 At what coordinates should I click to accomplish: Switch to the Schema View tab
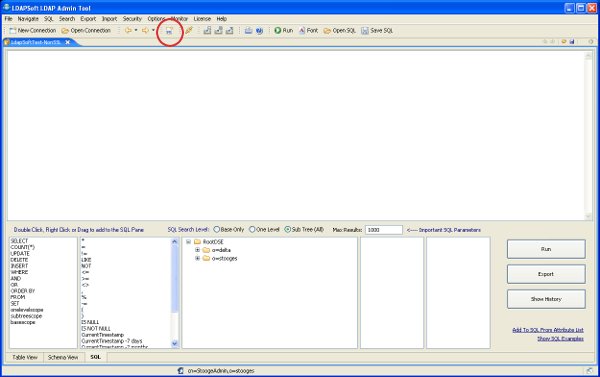(x=63, y=357)
